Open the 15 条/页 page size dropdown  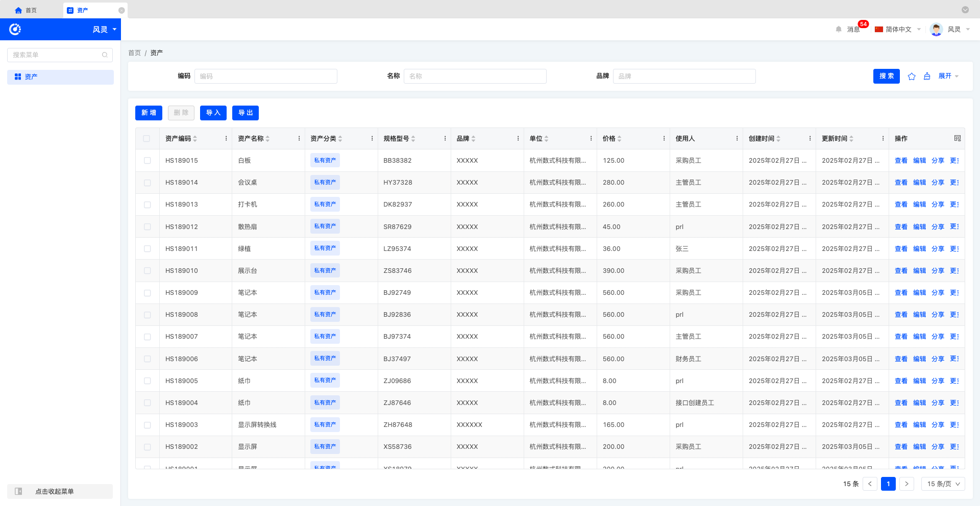tap(943, 484)
